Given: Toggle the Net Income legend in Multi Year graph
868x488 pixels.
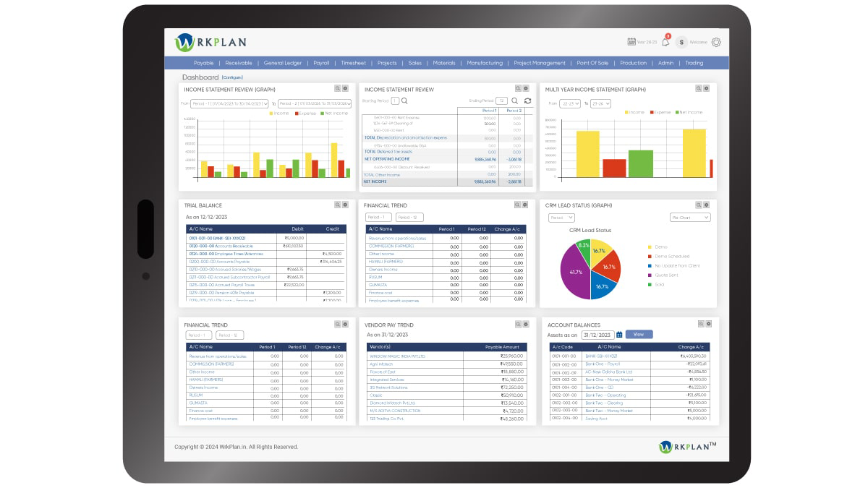Looking at the screenshot, I should point(692,112).
